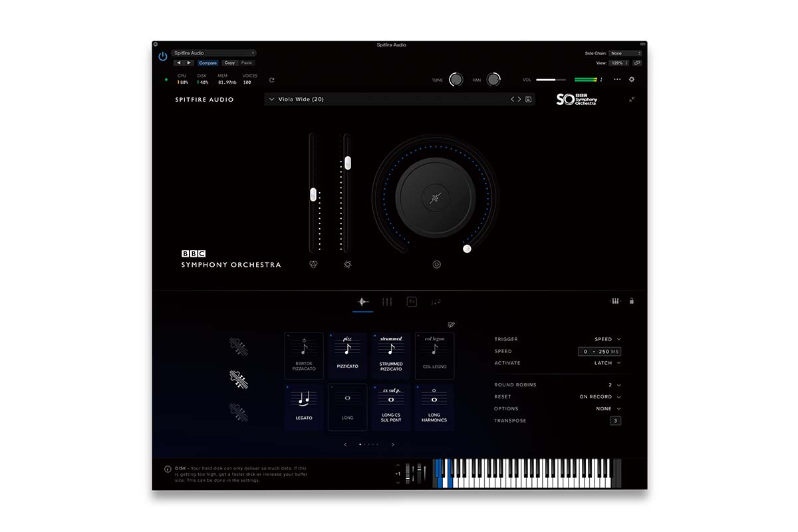Click the VOL horizontal slider
Screen dimensions: 798x532
pos(551,80)
